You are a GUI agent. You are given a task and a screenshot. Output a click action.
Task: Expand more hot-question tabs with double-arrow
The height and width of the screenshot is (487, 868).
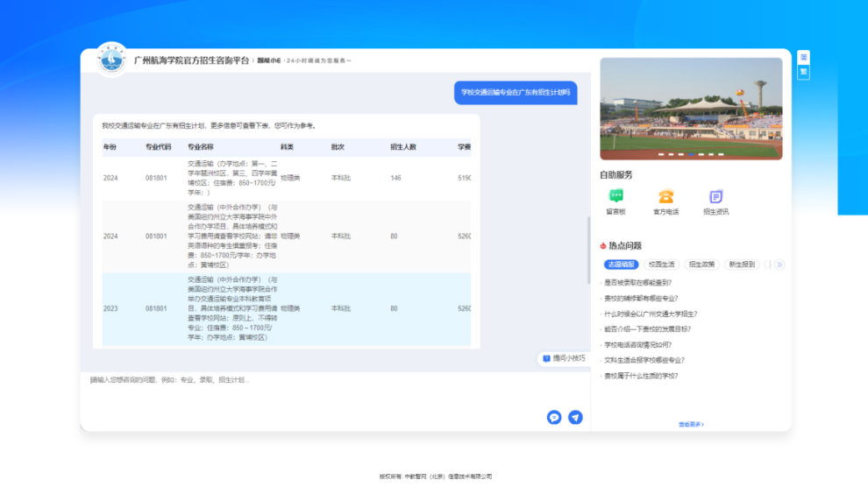click(x=779, y=264)
